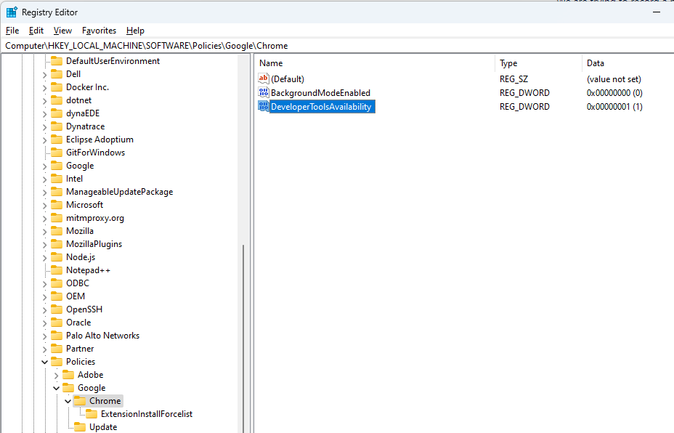Click the BackgroundModeEnabled DWORD icon
This screenshot has width=674, height=433.
(263, 92)
